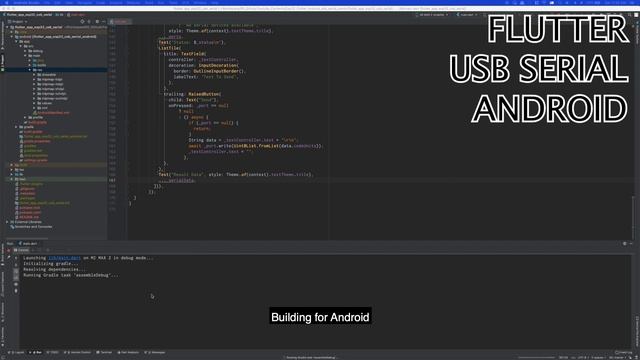Screen dimensions: 640x360
Task: Open the main.dart run configuration dropdown
Action: (467, 15)
